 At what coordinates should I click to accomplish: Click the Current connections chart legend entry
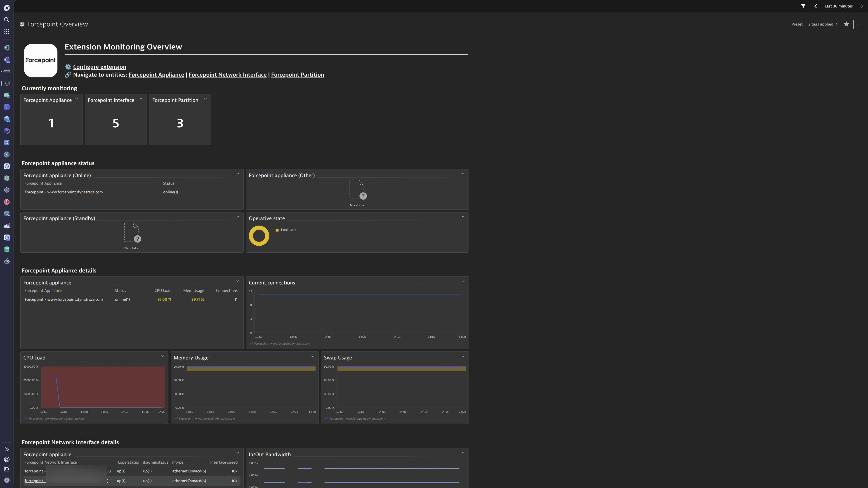pyautogui.click(x=280, y=343)
